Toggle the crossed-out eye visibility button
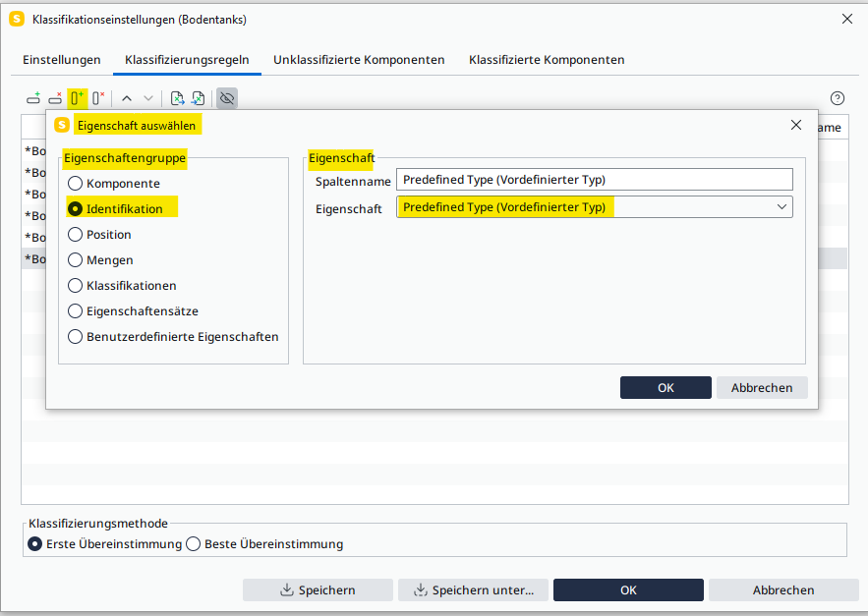The height and width of the screenshot is (616, 868). point(227,98)
